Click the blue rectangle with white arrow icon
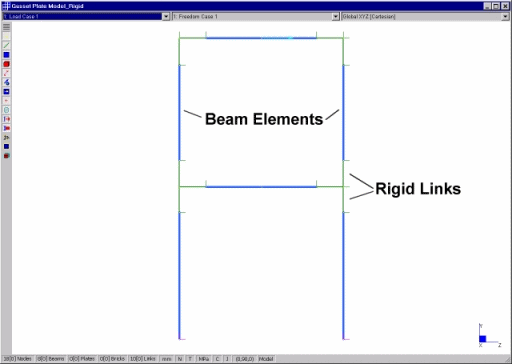The width and height of the screenshot is (512, 364). point(6,92)
